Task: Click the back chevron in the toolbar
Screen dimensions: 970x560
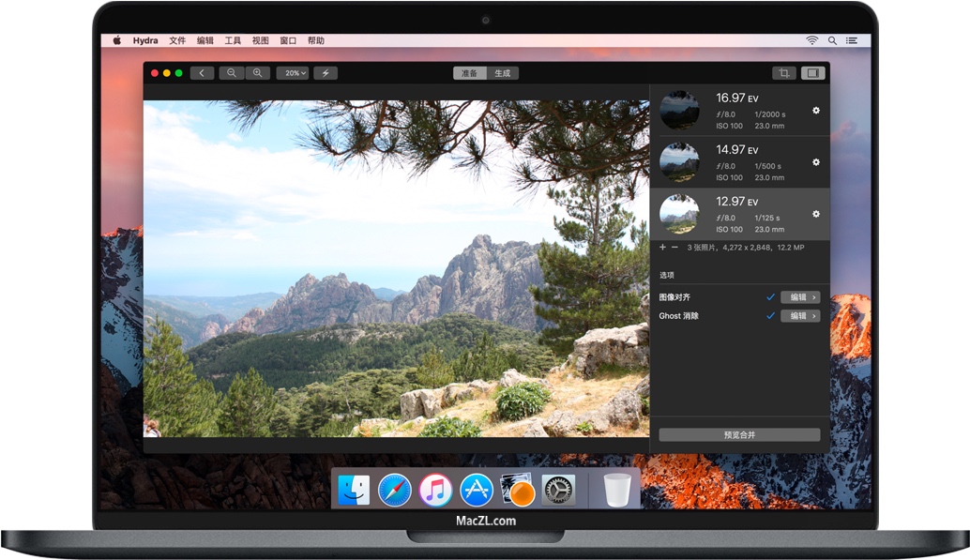Action: point(202,72)
